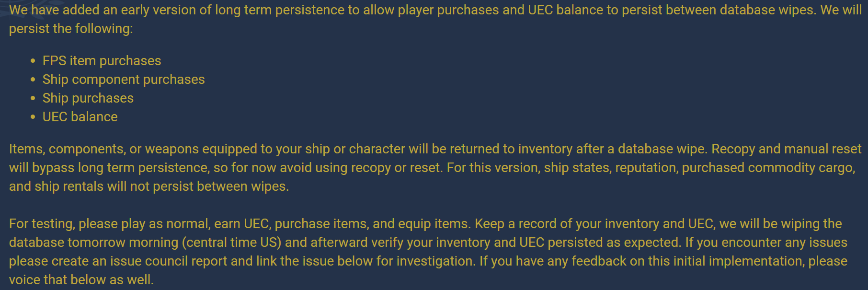Click the phrase "purchased commodity cargo"
The width and height of the screenshot is (868, 290).
[x=768, y=168]
